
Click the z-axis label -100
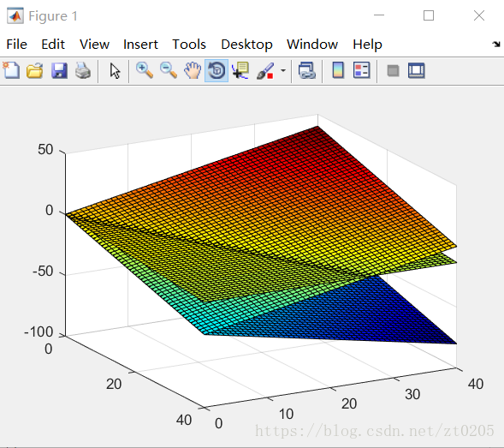point(39,332)
